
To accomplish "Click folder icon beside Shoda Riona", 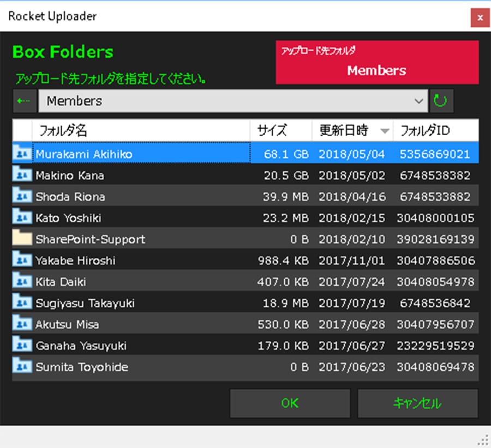I will 22,196.
